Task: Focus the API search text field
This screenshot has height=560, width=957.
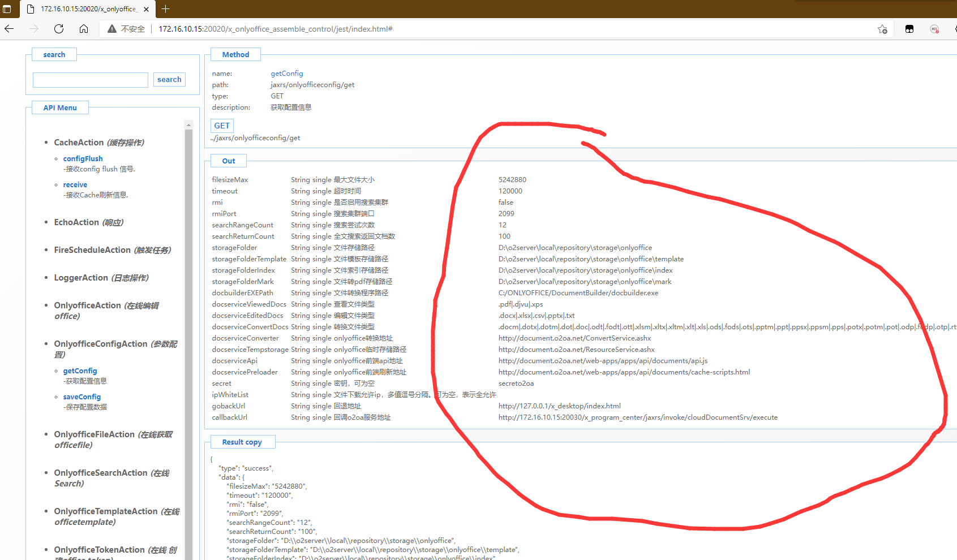Action: [x=91, y=80]
